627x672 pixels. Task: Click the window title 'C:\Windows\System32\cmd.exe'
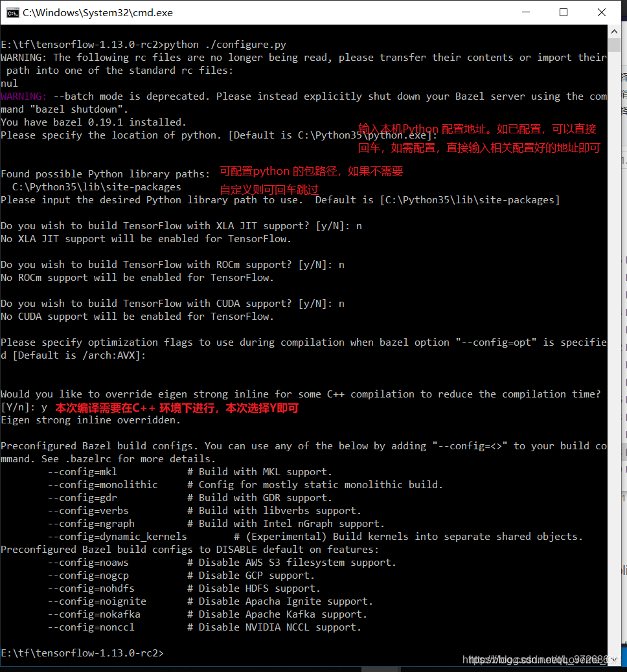click(x=98, y=13)
